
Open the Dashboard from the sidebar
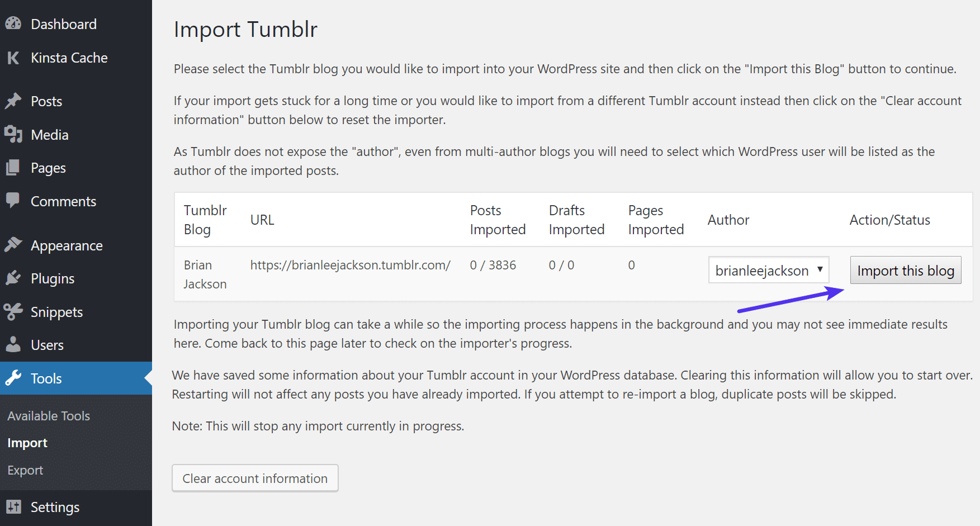coord(14,23)
